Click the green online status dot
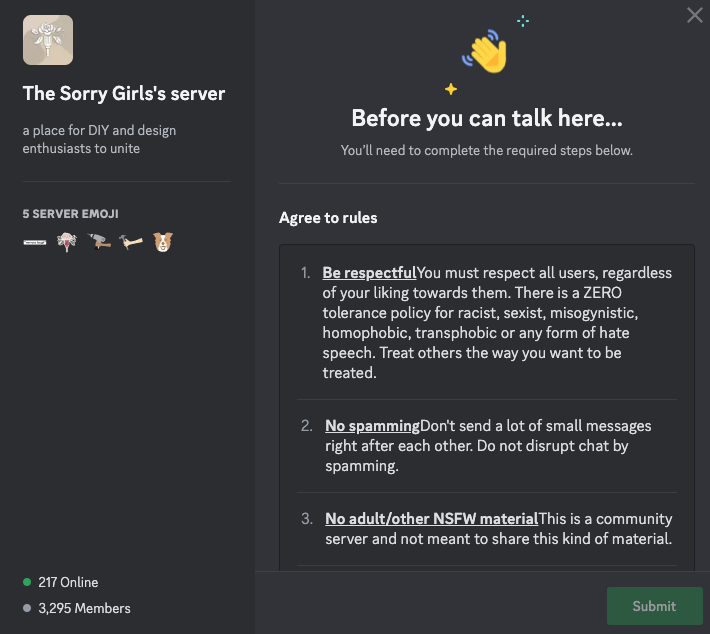This screenshot has width=710, height=634. tap(27, 582)
